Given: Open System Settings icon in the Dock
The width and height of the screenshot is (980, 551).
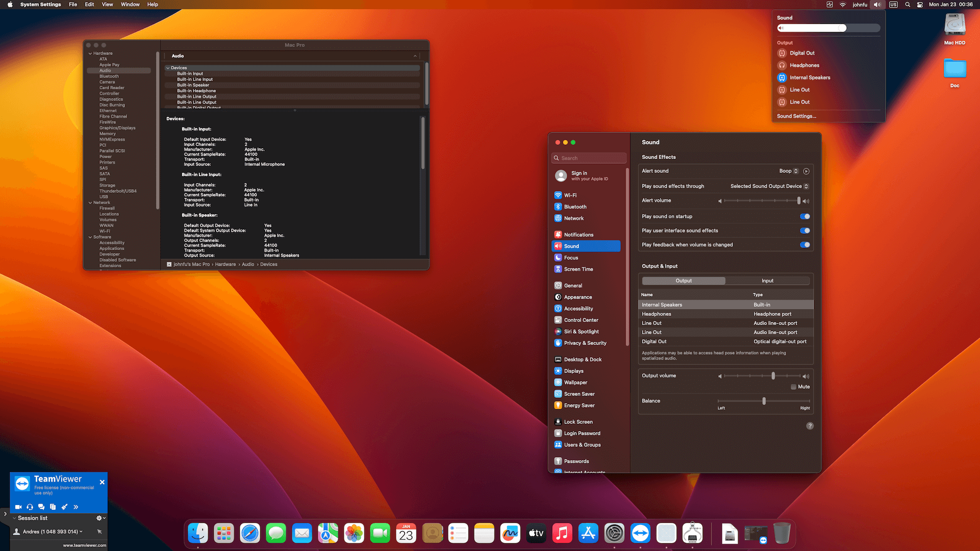Looking at the screenshot, I should pyautogui.click(x=615, y=534).
